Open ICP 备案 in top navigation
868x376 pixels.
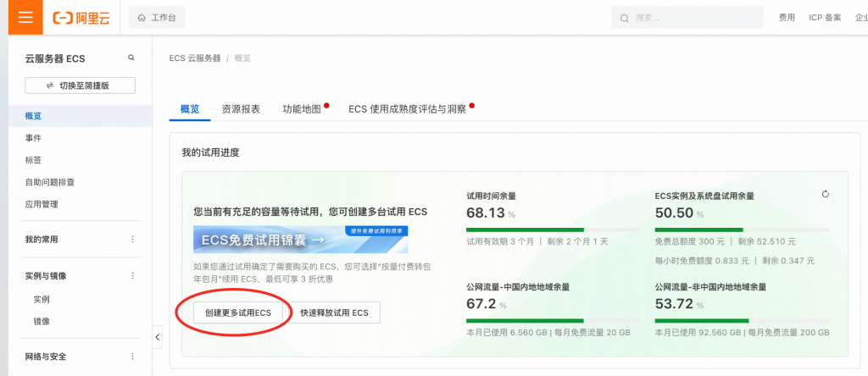pyautogui.click(x=825, y=18)
